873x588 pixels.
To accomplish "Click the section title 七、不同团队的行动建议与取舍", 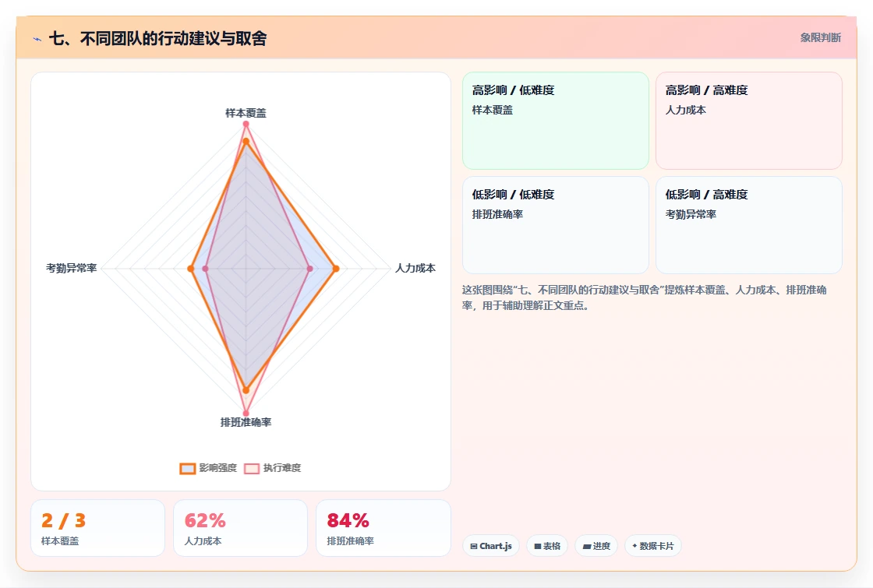I will point(158,38).
